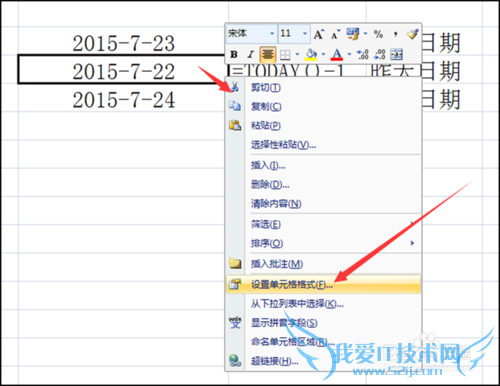Choose 删除(D)... from context menu

[x=323, y=184]
